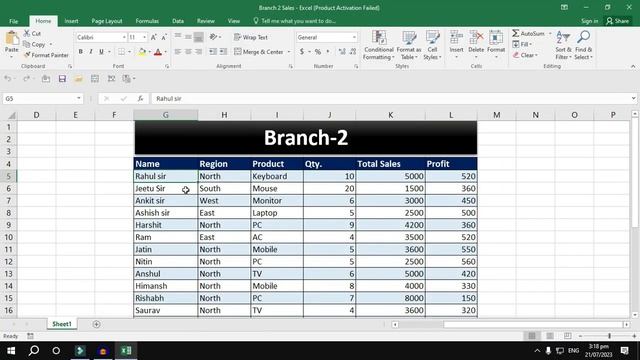Click the Delete cells icon
The width and height of the screenshot is (640, 360).
pos(476,38)
